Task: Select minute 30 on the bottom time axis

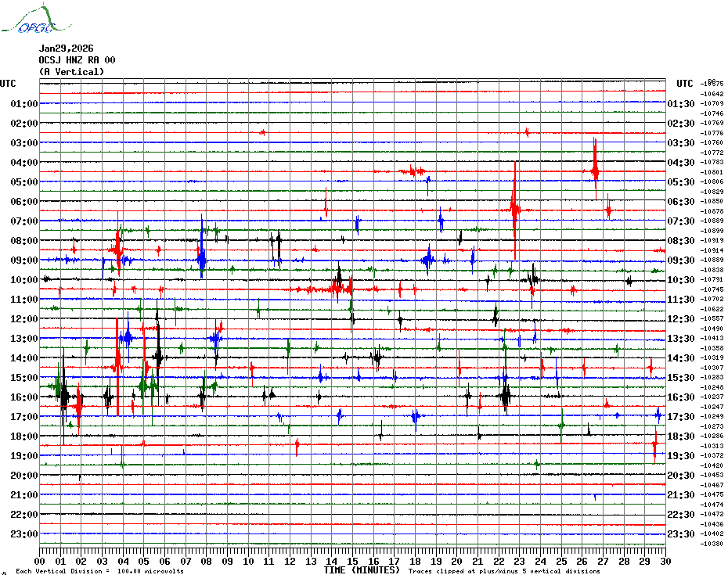Action: point(664,561)
